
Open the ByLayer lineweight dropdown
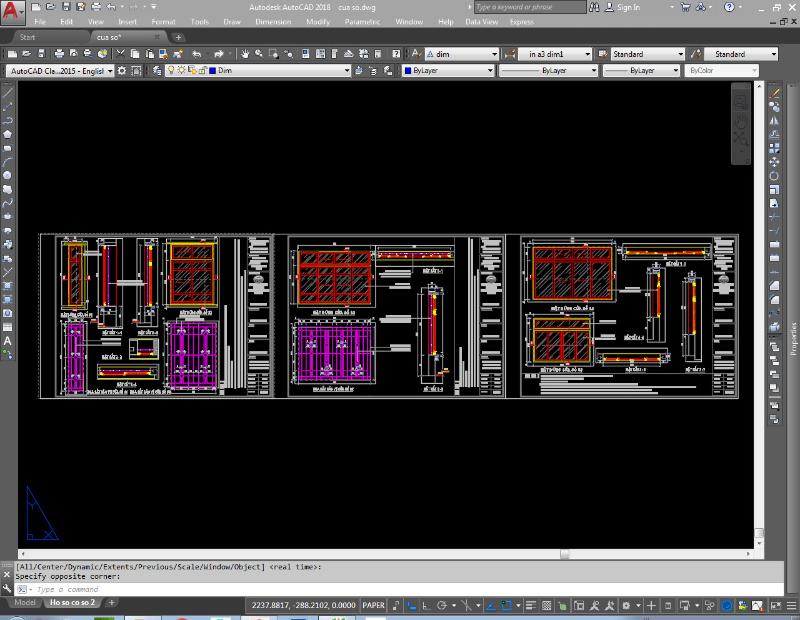676,70
